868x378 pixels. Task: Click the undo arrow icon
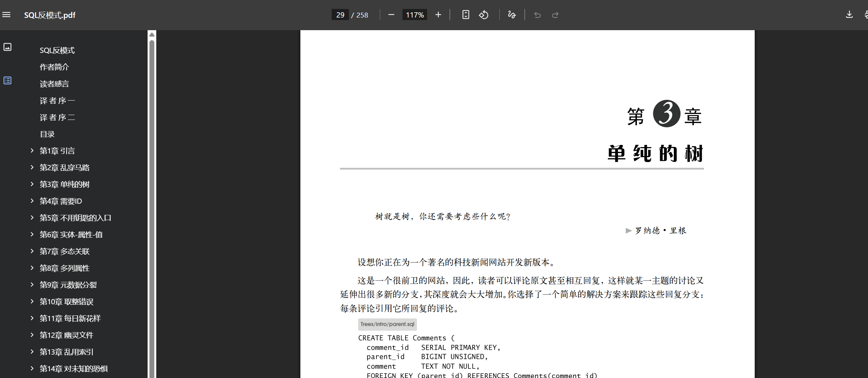(x=537, y=15)
